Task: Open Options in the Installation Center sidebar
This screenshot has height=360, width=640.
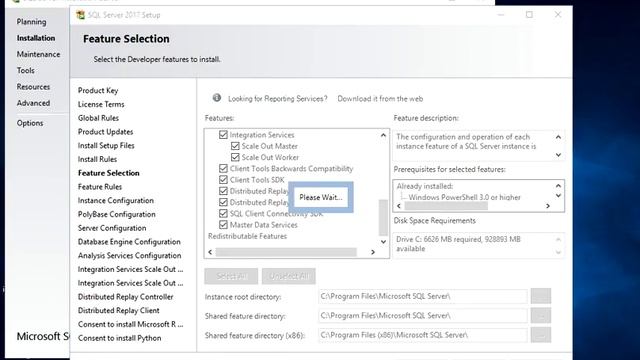Action: coord(30,123)
